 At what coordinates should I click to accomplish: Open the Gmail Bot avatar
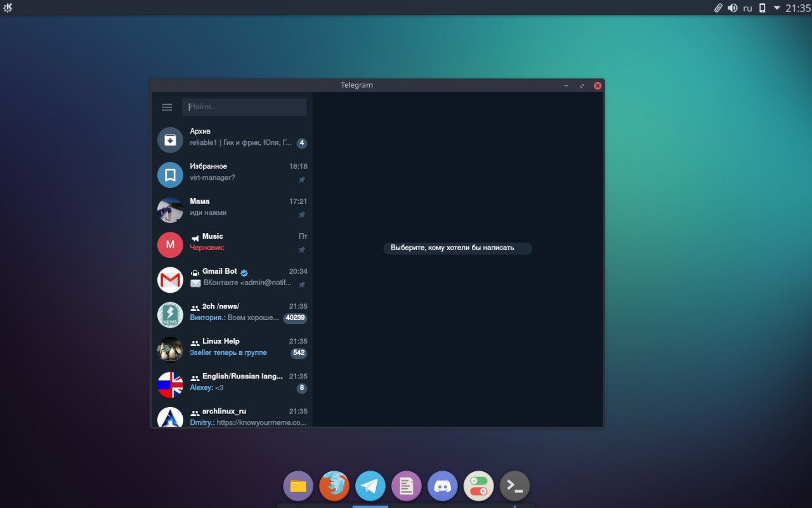click(x=170, y=279)
